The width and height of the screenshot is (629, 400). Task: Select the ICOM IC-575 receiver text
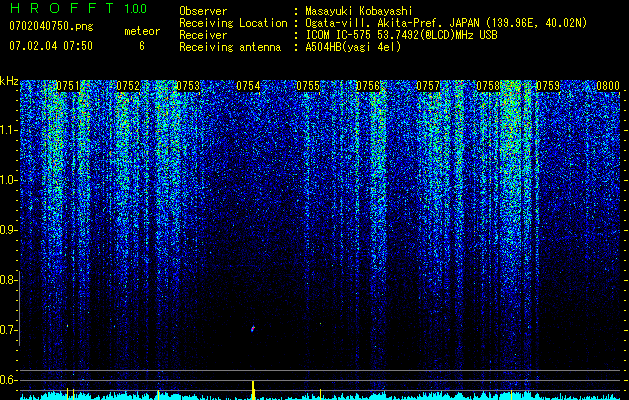tap(401, 35)
